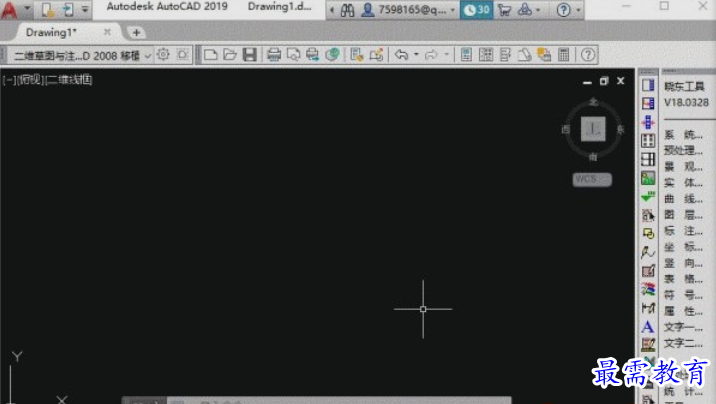Open the 标注... menu
Image resolution: width=716 pixels, height=404 pixels.
pos(683,231)
